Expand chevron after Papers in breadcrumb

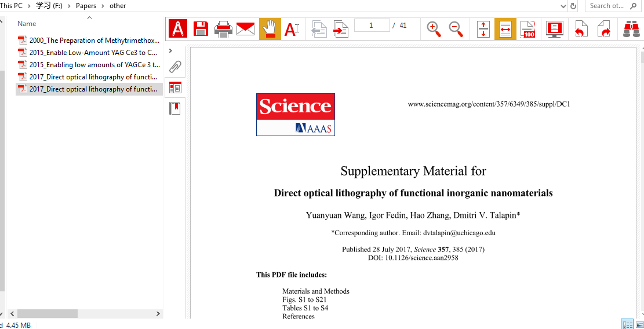tap(103, 6)
